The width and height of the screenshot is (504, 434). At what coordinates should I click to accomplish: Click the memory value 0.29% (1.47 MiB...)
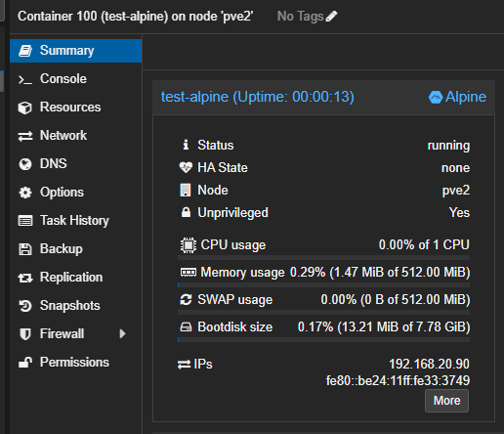click(380, 272)
